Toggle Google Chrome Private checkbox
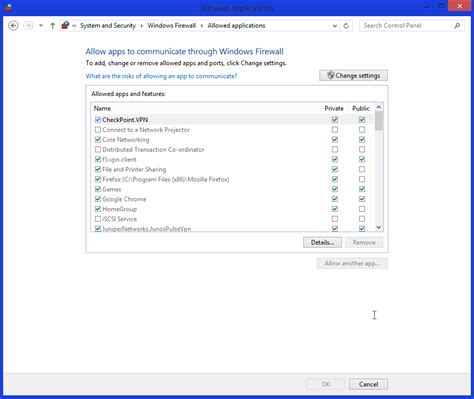This screenshot has height=399, width=474. coord(335,199)
